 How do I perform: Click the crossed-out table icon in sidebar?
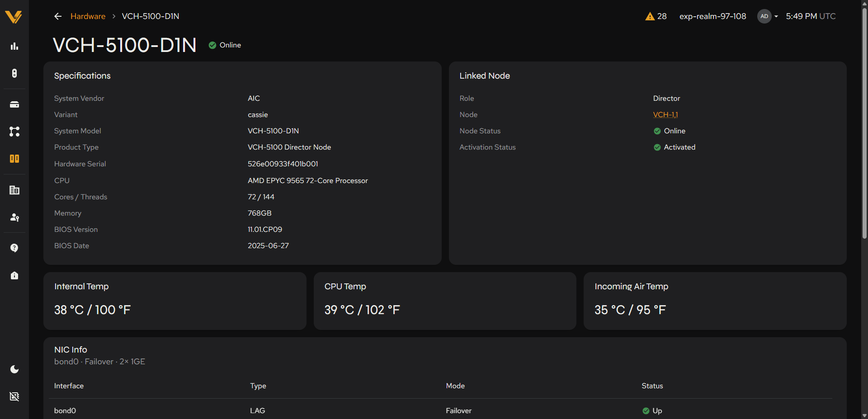(14, 396)
